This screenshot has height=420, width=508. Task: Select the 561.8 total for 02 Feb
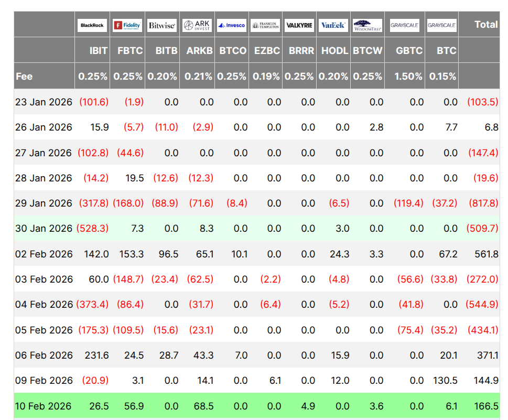[487, 254]
